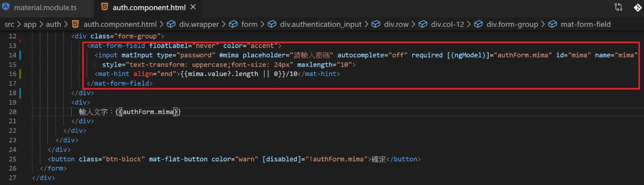Click line number 27 in the gutter

pyautogui.click(x=13, y=178)
